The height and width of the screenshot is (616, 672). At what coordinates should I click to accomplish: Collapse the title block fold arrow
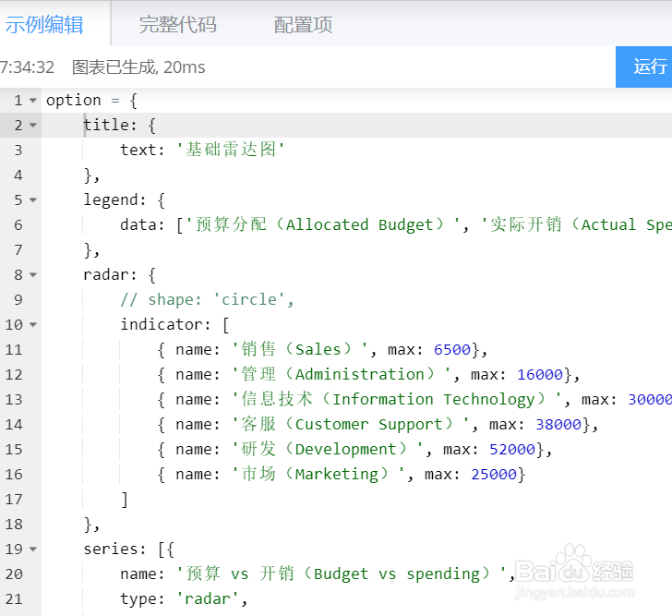[34, 125]
